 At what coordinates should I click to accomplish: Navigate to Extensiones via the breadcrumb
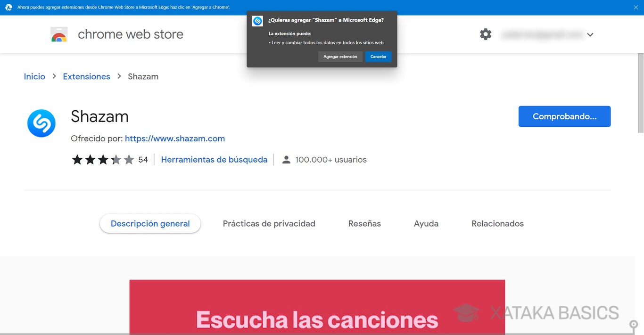(x=86, y=76)
